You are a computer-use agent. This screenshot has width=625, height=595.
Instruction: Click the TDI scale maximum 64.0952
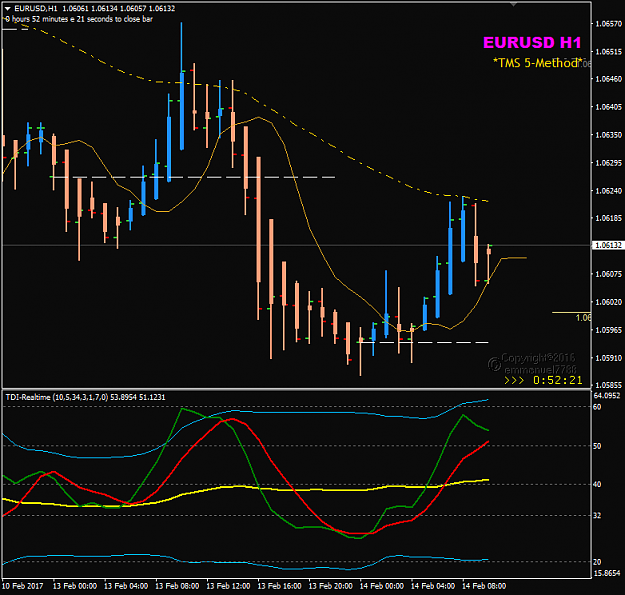[x=607, y=396]
